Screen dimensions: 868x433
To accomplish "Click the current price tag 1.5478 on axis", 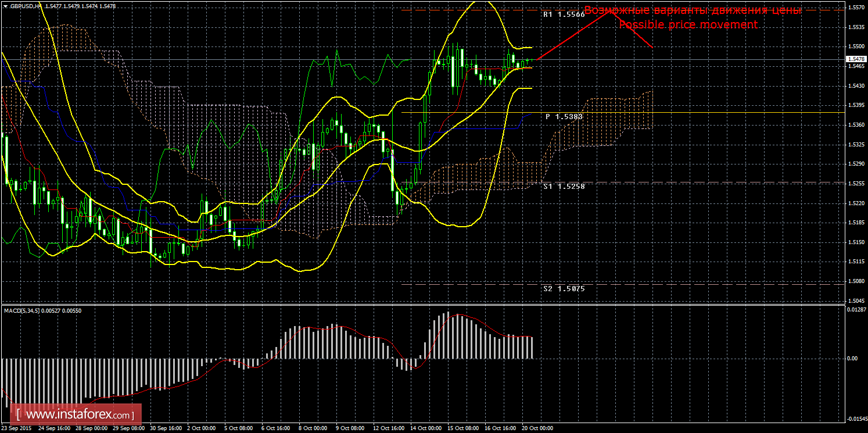I will (855, 59).
